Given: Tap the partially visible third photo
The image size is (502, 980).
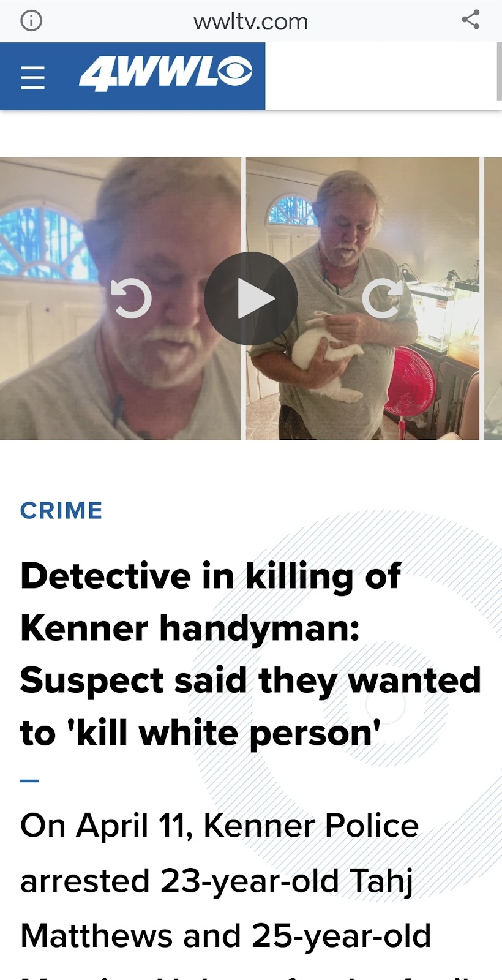Looking at the screenshot, I should click(x=493, y=298).
